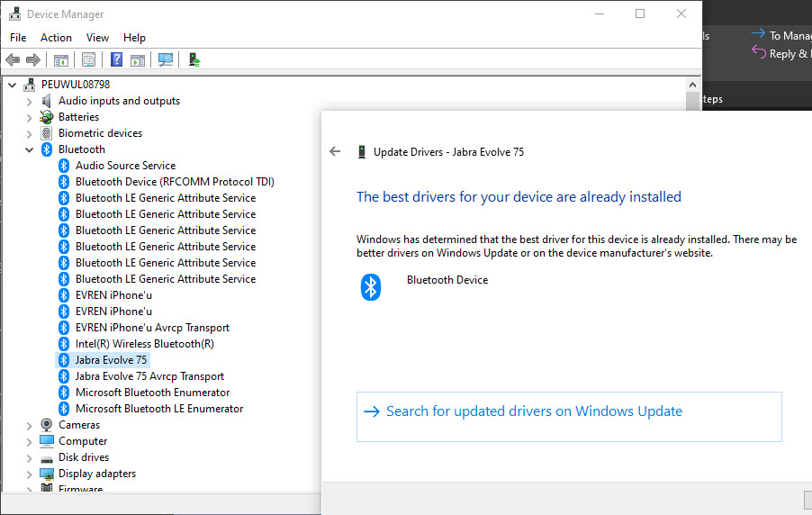Click the tree scrollbar up arrow
Screen dimensions: 812x515
pyautogui.click(x=692, y=85)
